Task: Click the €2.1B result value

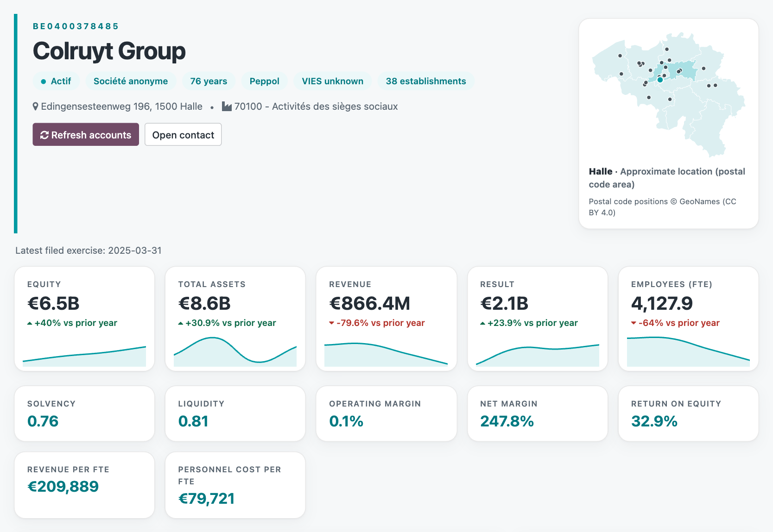Action: (x=504, y=303)
